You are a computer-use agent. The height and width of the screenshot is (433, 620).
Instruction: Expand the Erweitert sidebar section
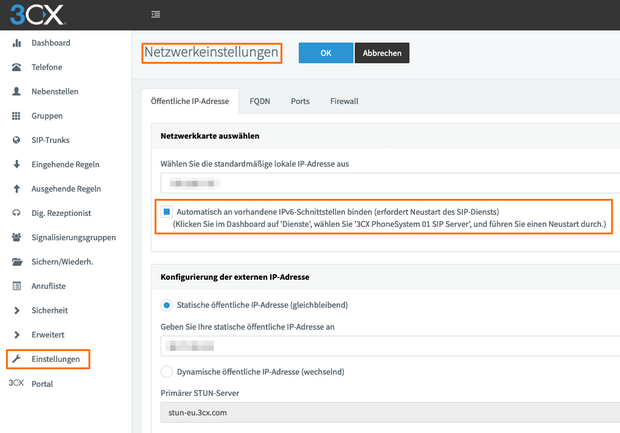(x=16, y=334)
